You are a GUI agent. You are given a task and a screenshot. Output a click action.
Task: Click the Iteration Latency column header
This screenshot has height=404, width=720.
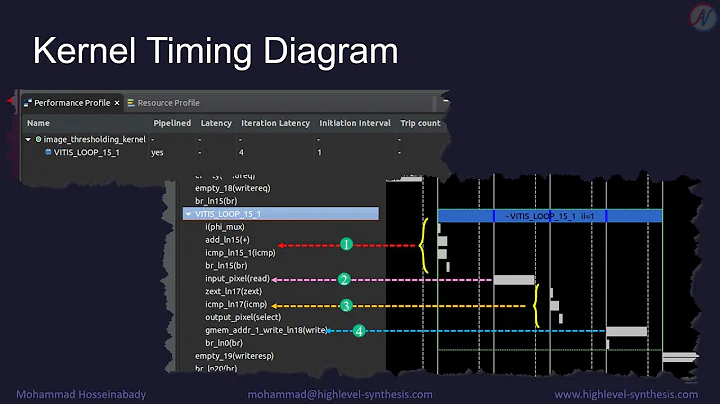(276, 123)
